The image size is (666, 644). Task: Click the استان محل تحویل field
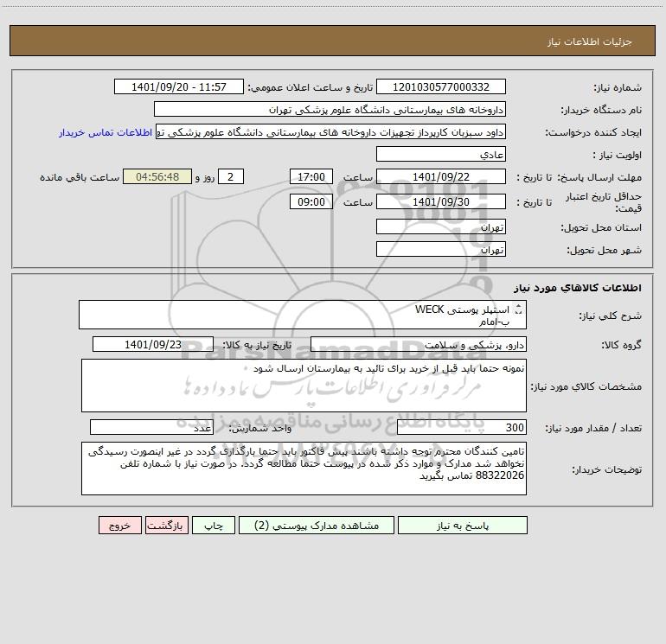441,227
